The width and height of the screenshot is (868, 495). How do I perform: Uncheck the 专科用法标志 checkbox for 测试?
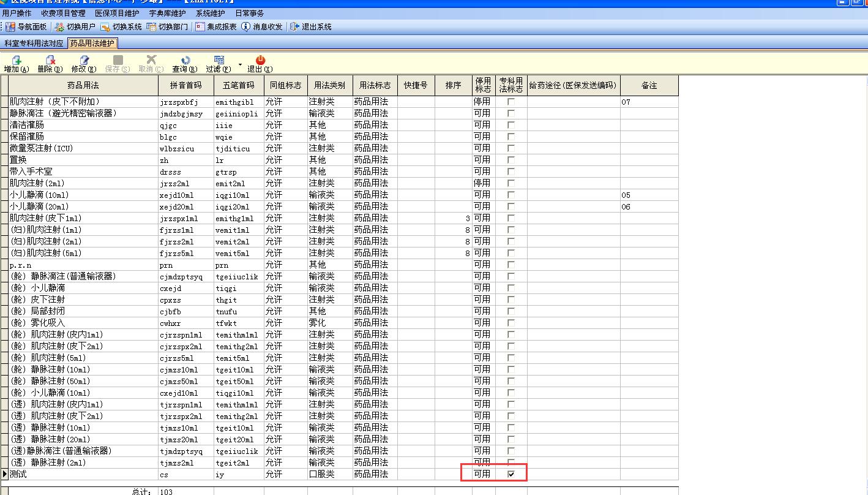point(511,474)
